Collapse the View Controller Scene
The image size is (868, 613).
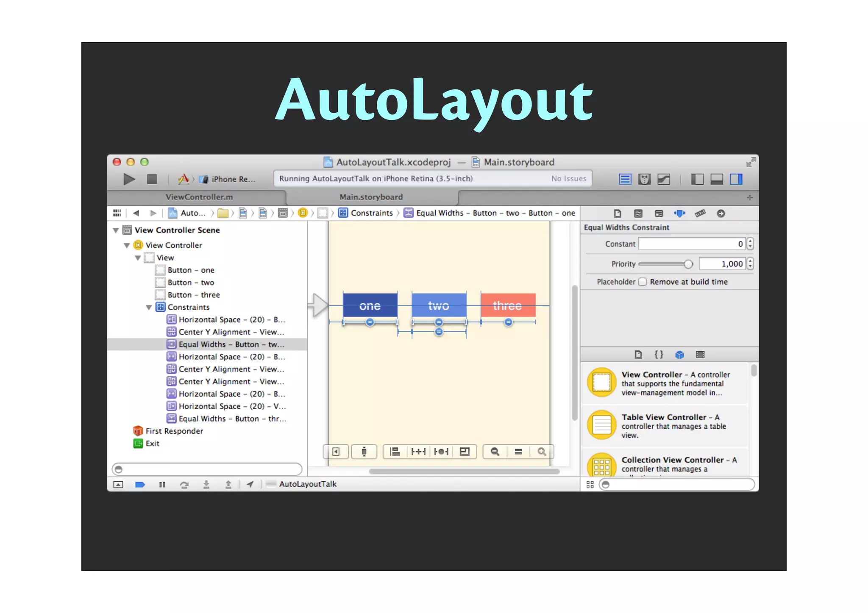tap(116, 230)
